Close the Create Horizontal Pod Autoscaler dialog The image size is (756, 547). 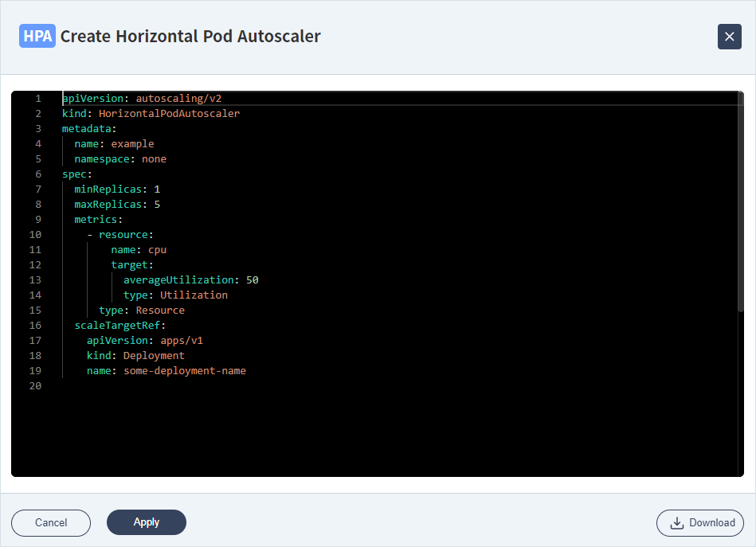click(729, 37)
